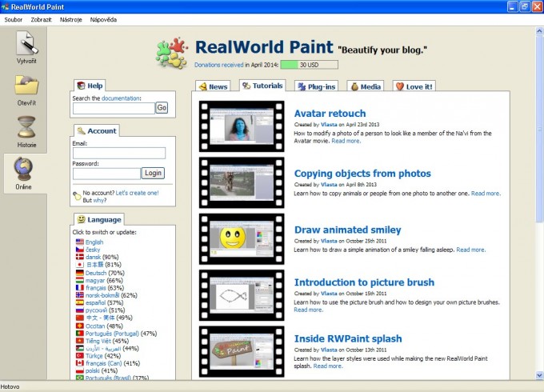Open Draw animated smiley tutorial title

coord(348,230)
